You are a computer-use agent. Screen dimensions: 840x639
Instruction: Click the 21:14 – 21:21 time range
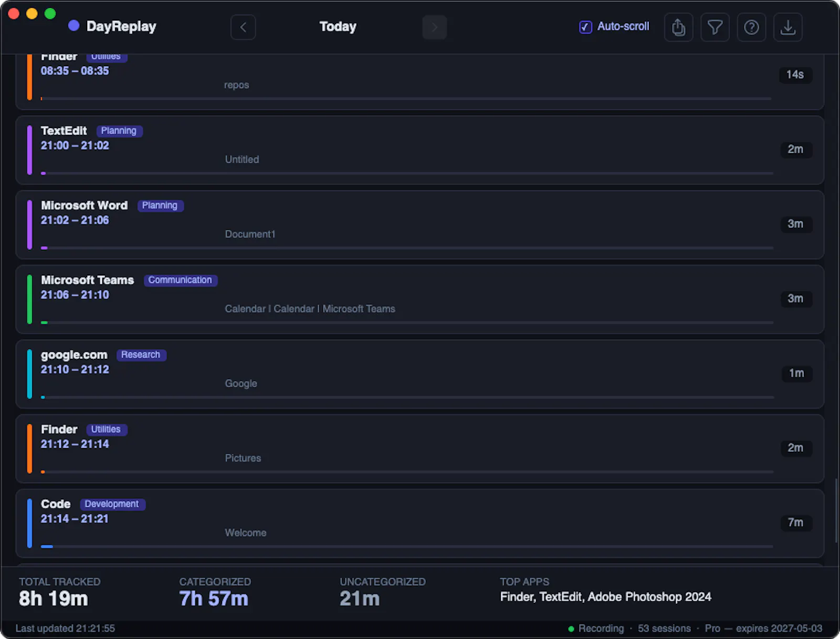[x=75, y=518]
